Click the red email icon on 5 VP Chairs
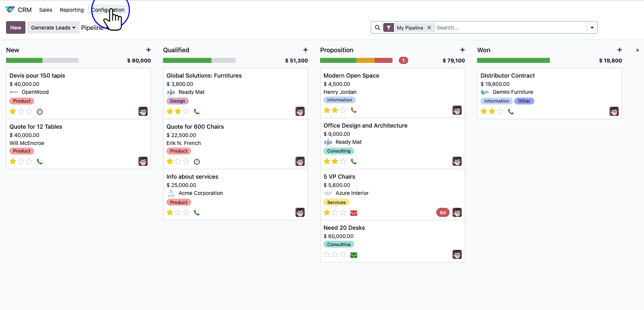644x310 pixels. [x=354, y=213]
